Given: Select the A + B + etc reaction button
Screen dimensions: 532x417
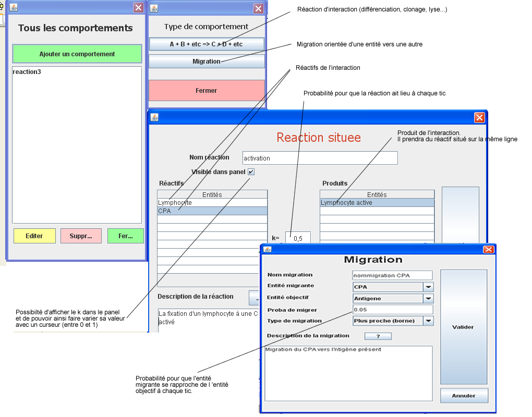Looking at the screenshot, I should coord(207,44).
